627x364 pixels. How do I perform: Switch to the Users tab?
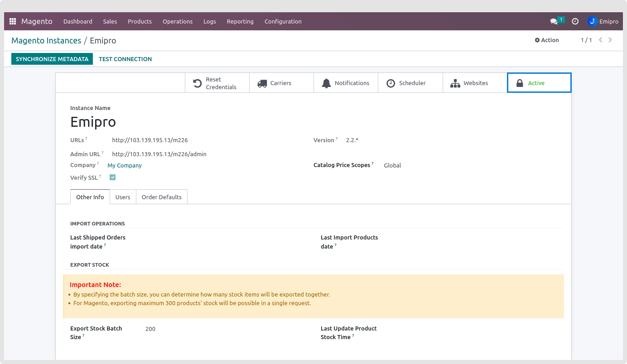point(123,197)
